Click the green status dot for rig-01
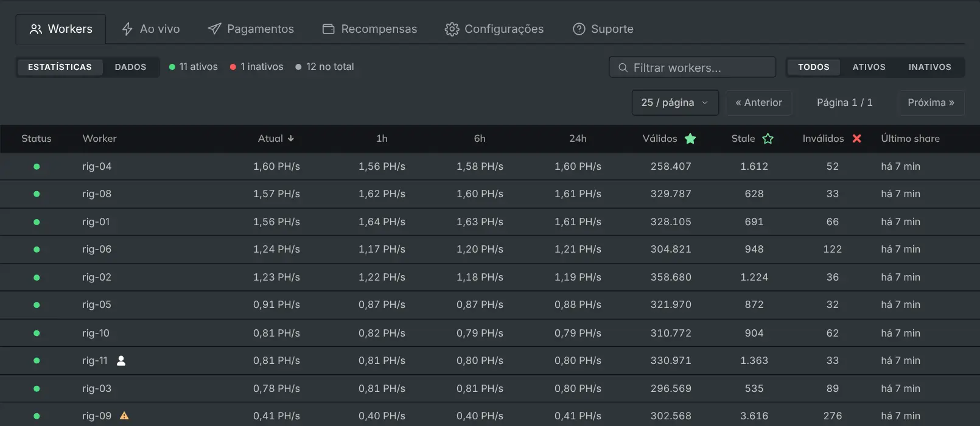Image resolution: width=980 pixels, height=426 pixels. (37, 222)
